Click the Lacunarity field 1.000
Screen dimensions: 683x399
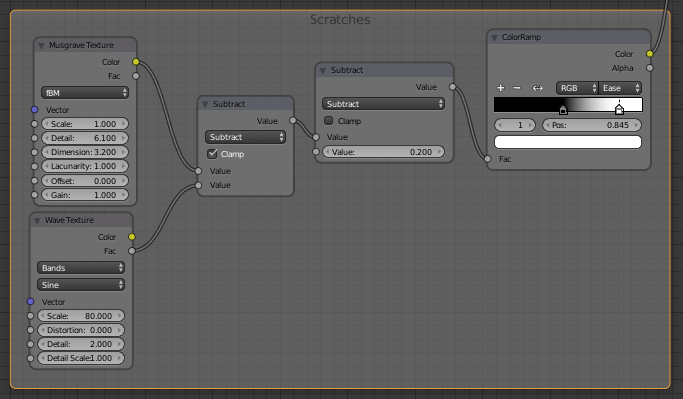(85, 166)
